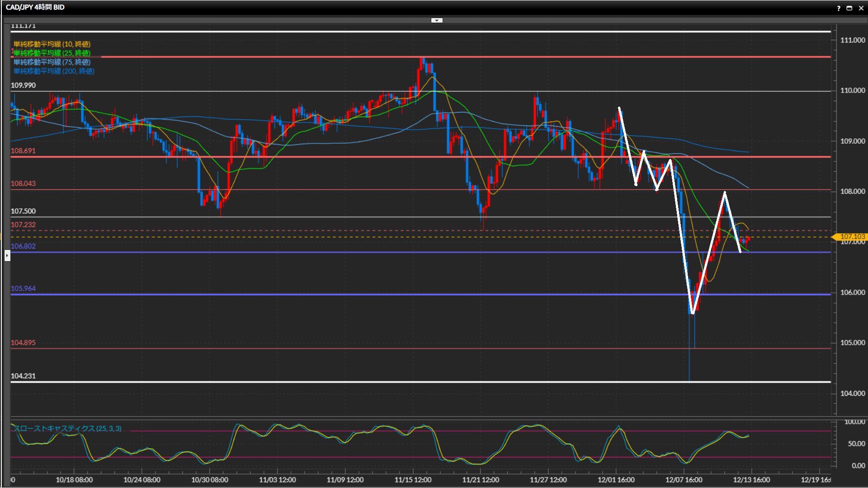
Task: Select the 75-period moving average label
Action: pos(52,62)
